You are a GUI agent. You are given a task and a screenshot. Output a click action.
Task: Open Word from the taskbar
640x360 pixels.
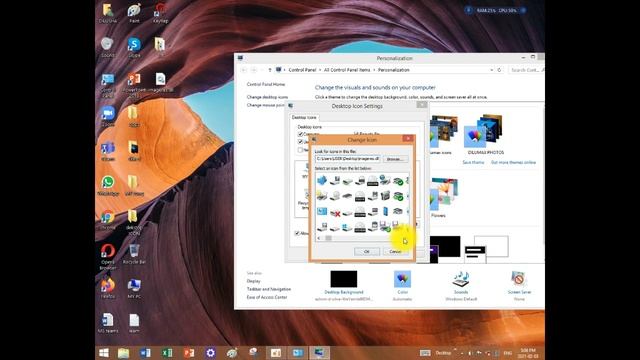(145, 353)
